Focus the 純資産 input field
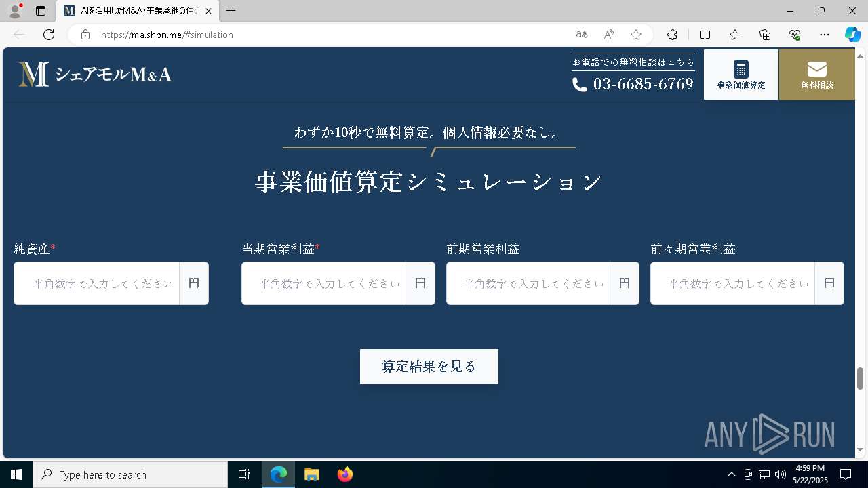 97,283
